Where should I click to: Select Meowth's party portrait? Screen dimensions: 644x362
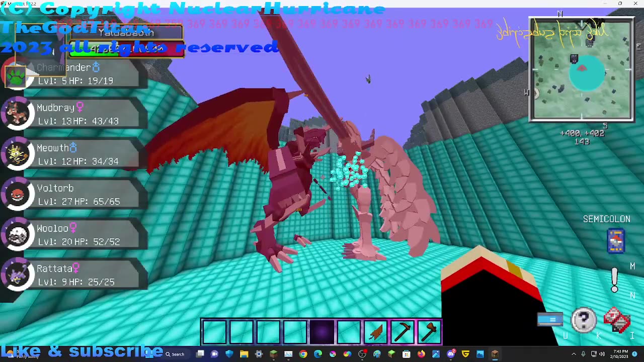click(17, 154)
